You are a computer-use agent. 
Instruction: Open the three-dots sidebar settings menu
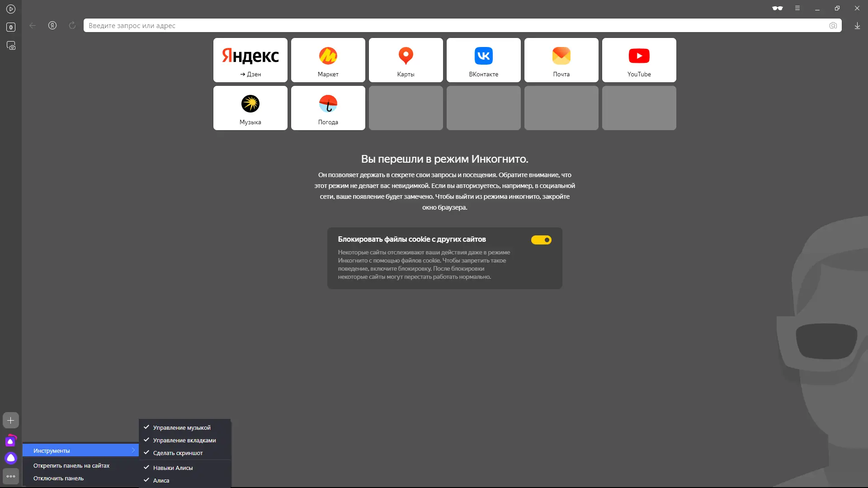point(11,476)
